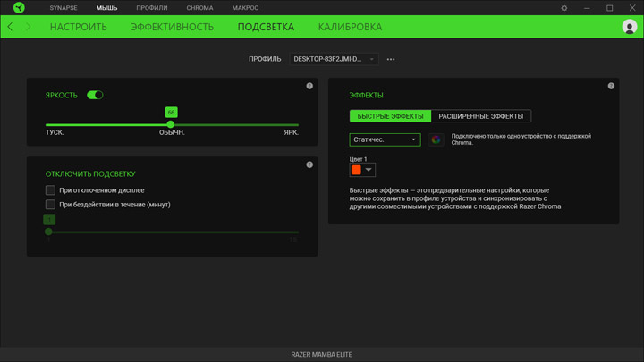The width and height of the screenshot is (644, 362).
Task: Click the ОТКЛЮЧИТЬ ПОДСВЕТКУ heading
Action: click(90, 173)
